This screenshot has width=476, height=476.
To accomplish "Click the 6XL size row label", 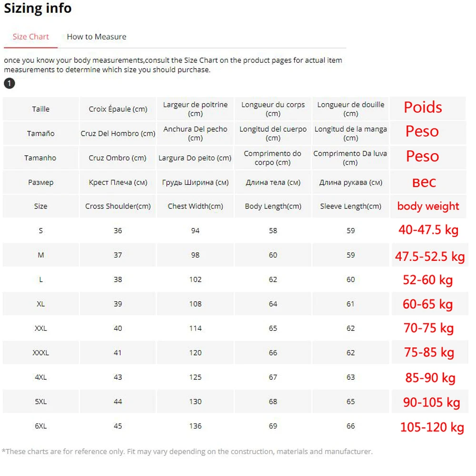I will [x=40, y=426].
